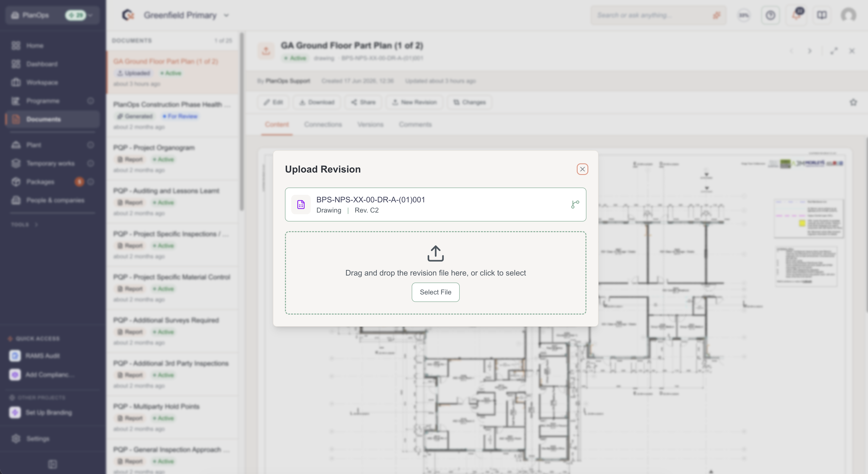Open the book guide icon in top bar

(x=822, y=15)
